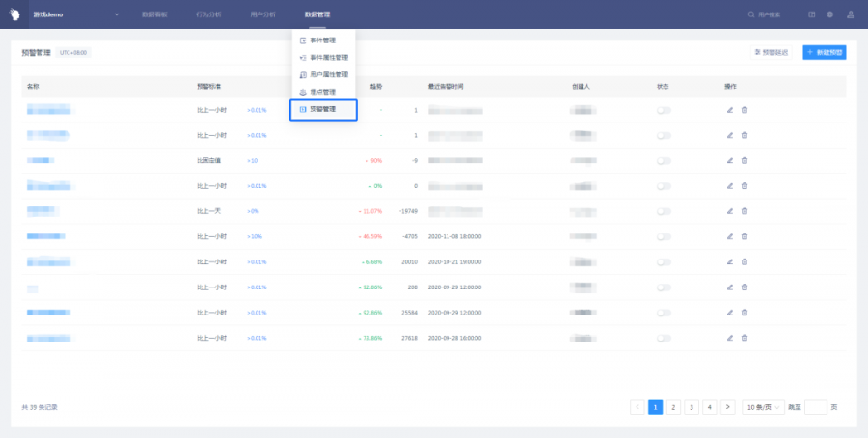
Task: Open the 游戏demo project selector dropdown
Action: point(75,14)
